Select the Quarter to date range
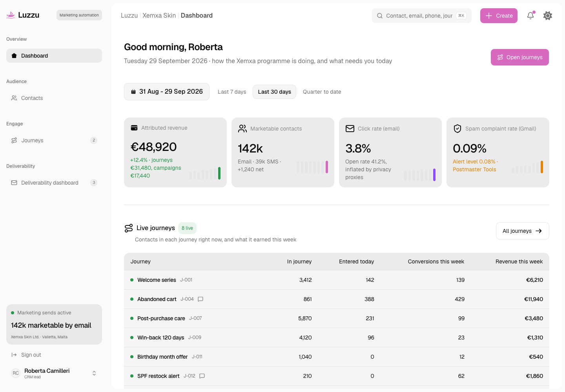 tap(322, 92)
